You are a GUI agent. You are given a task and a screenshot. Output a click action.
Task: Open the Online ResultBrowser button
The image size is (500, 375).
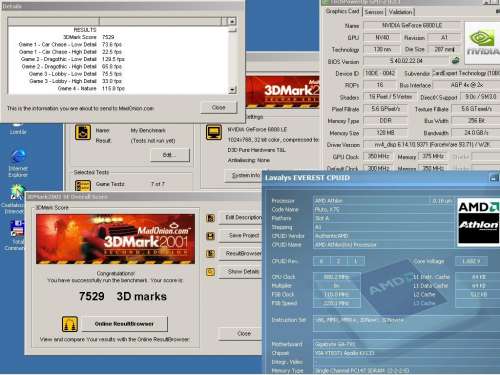[x=124, y=324]
